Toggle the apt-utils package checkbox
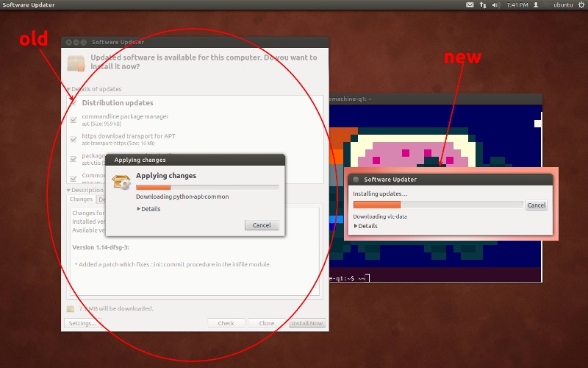588x368 pixels. point(73,159)
